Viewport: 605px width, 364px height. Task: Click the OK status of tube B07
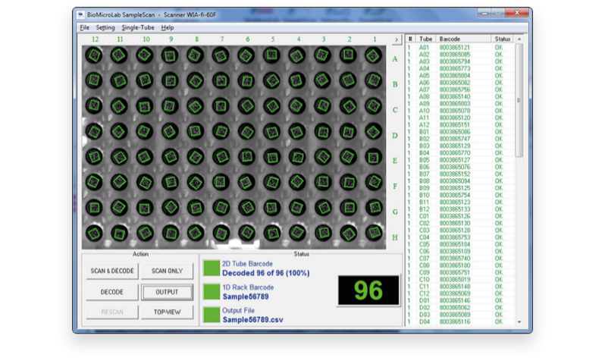pos(499,174)
